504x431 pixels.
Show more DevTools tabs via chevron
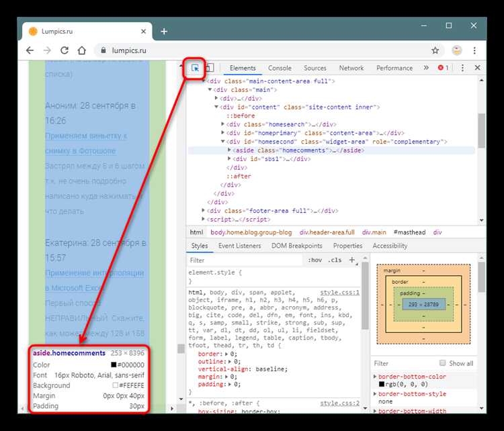pyautogui.click(x=426, y=68)
